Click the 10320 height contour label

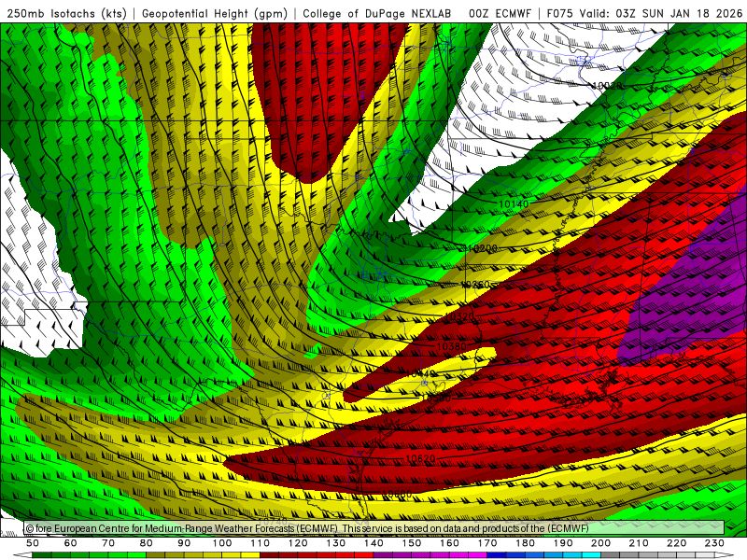click(458, 316)
